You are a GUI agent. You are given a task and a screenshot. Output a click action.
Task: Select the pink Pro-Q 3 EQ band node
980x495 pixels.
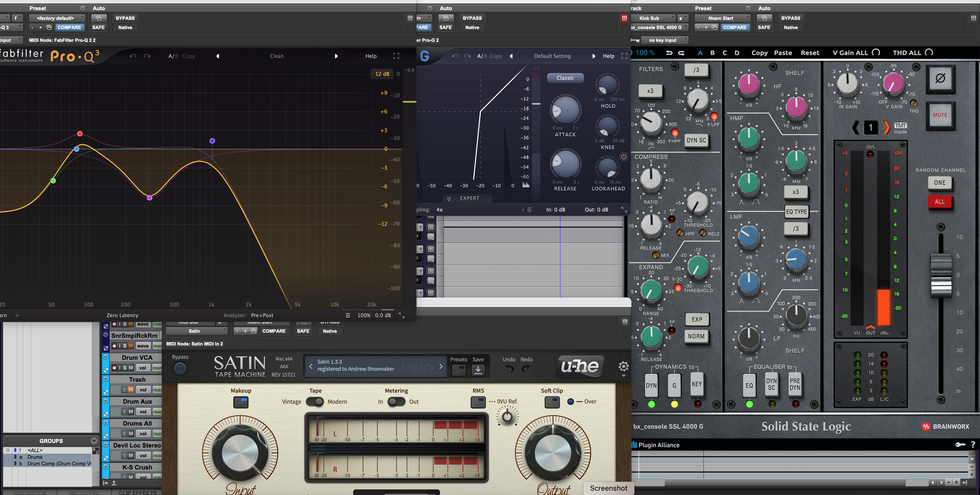click(x=150, y=197)
